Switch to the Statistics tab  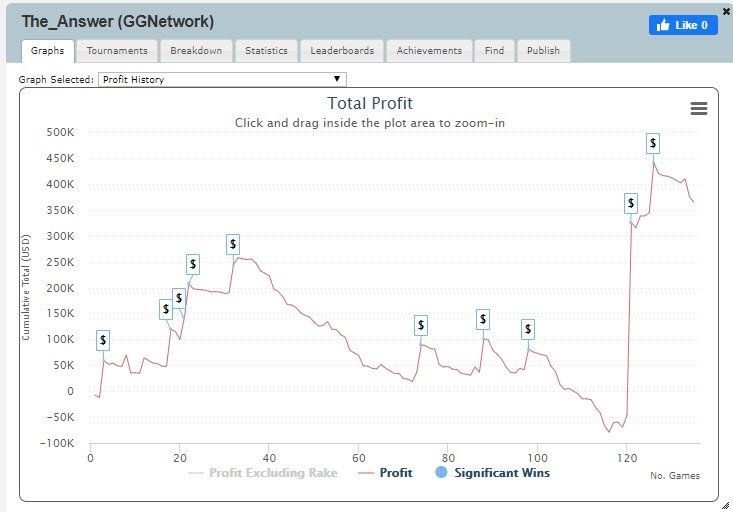point(266,50)
